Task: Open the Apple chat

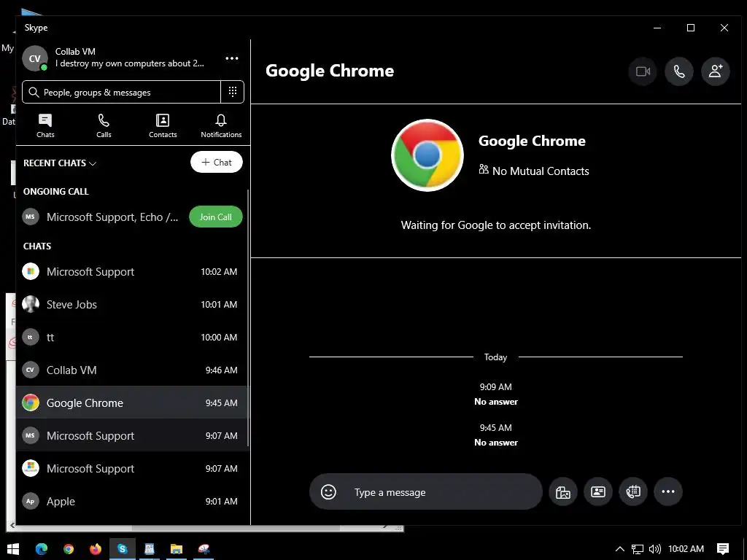Action: tap(132, 502)
